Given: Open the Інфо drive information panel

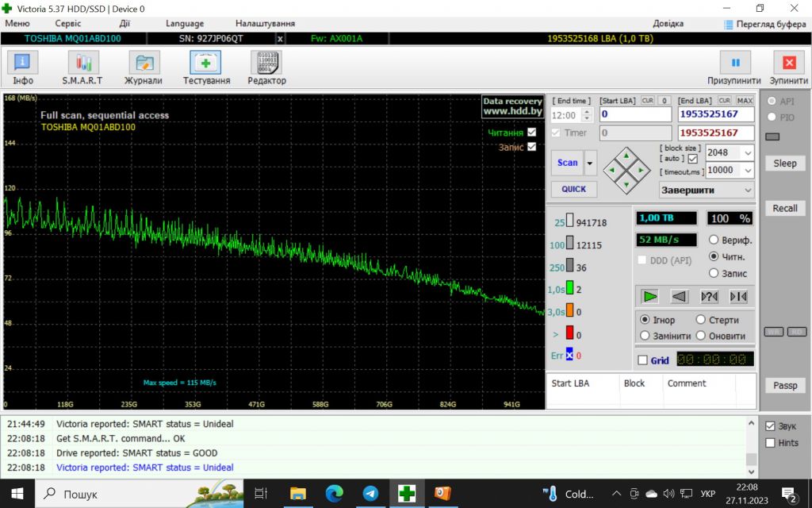Looking at the screenshot, I should (22, 68).
